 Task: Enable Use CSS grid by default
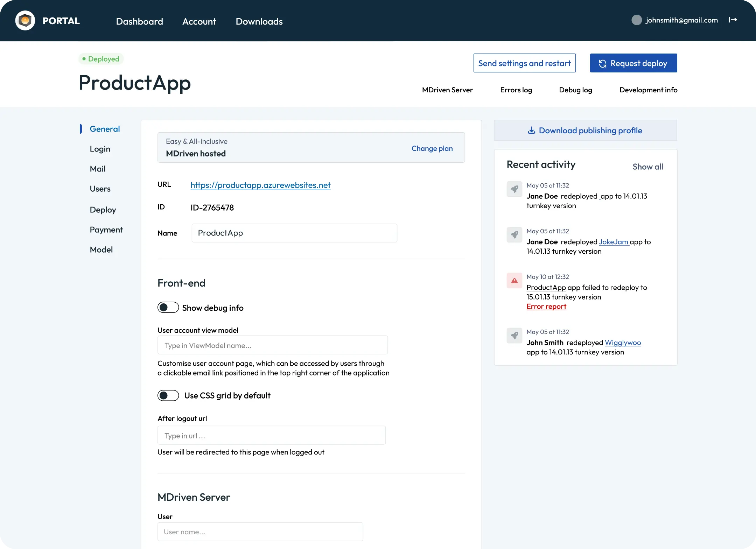(x=168, y=395)
